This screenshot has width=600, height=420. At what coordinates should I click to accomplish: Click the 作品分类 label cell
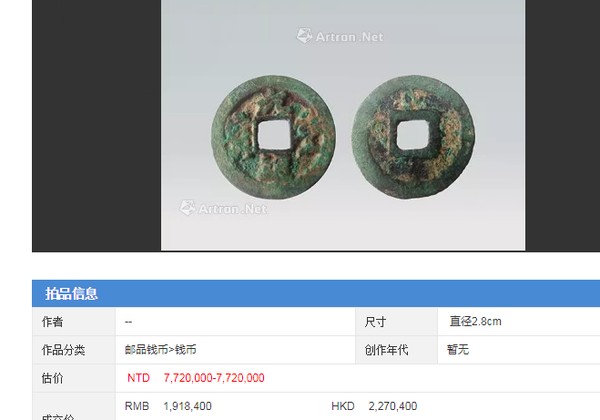click(74, 350)
